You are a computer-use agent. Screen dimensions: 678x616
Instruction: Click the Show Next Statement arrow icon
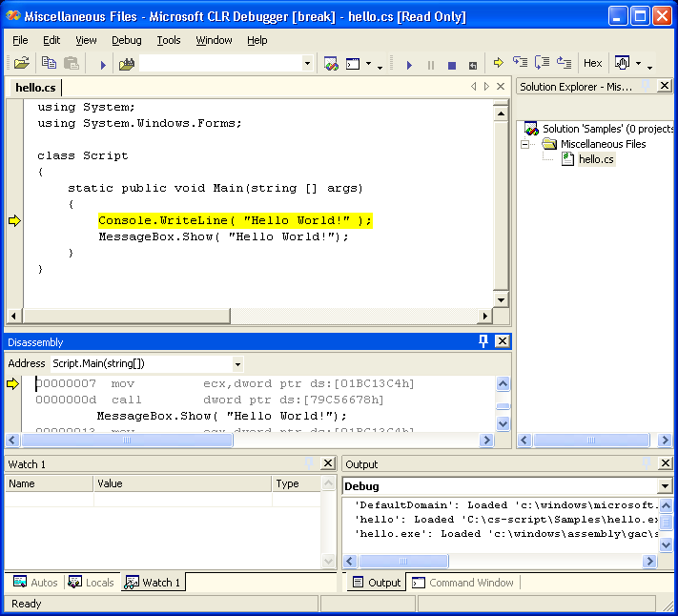point(498,63)
